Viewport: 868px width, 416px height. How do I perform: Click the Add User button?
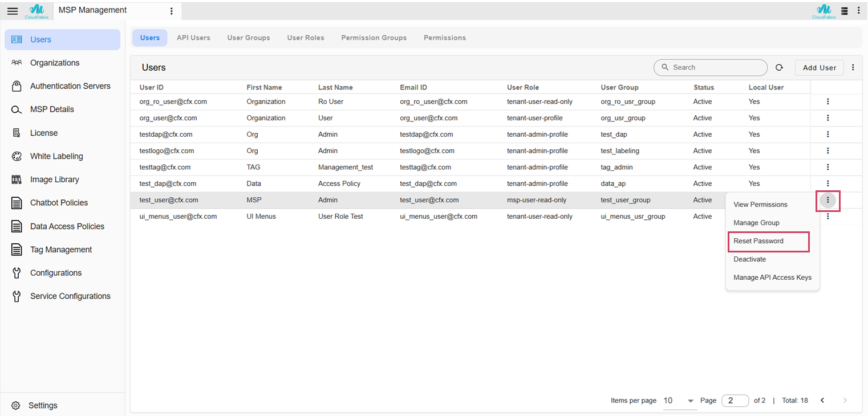[820, 68]
